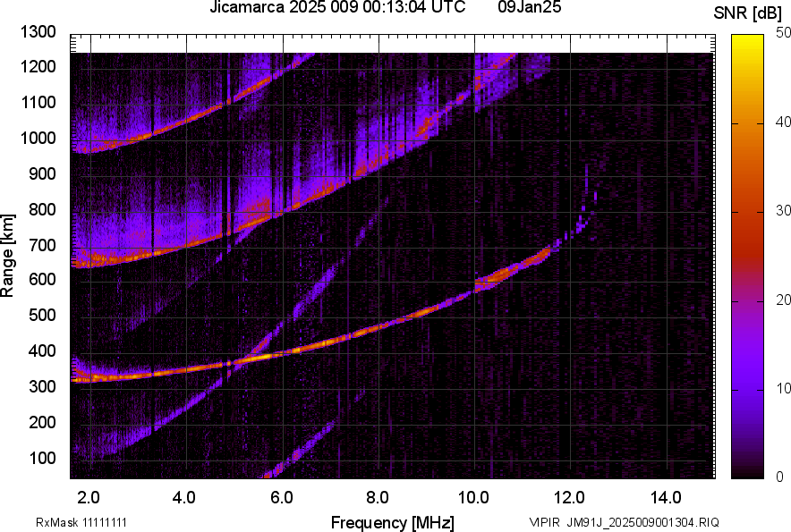
Task: Click the purple 15 dB region of colorbar
Action: coord(748,345)
